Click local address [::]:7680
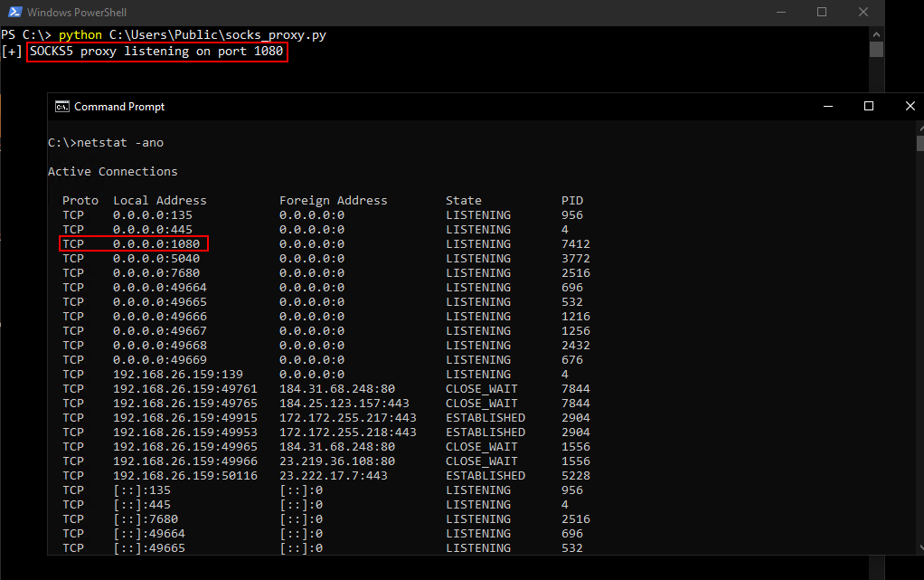The image size is (924, 580). pos(146,518)
